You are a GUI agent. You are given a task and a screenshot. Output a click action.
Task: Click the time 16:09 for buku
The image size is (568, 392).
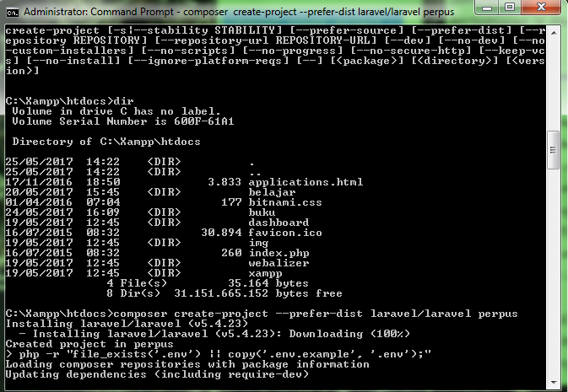coord(103,212)
